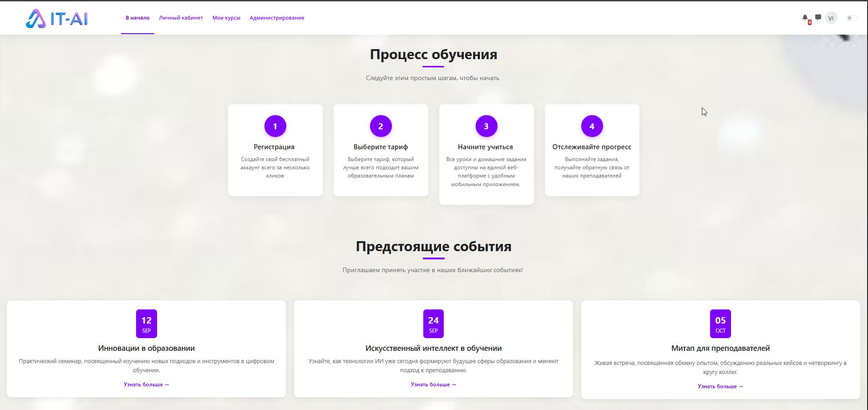
Task: Click the step 2 circle above Выберите тариф
Action: coord(381,126)
